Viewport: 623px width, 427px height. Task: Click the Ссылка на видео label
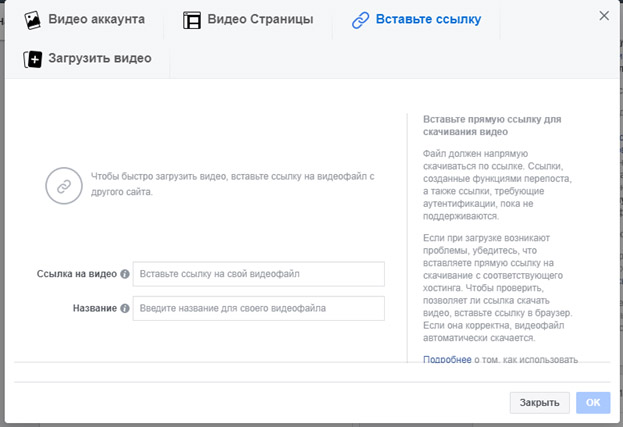(x=77, y=274)
